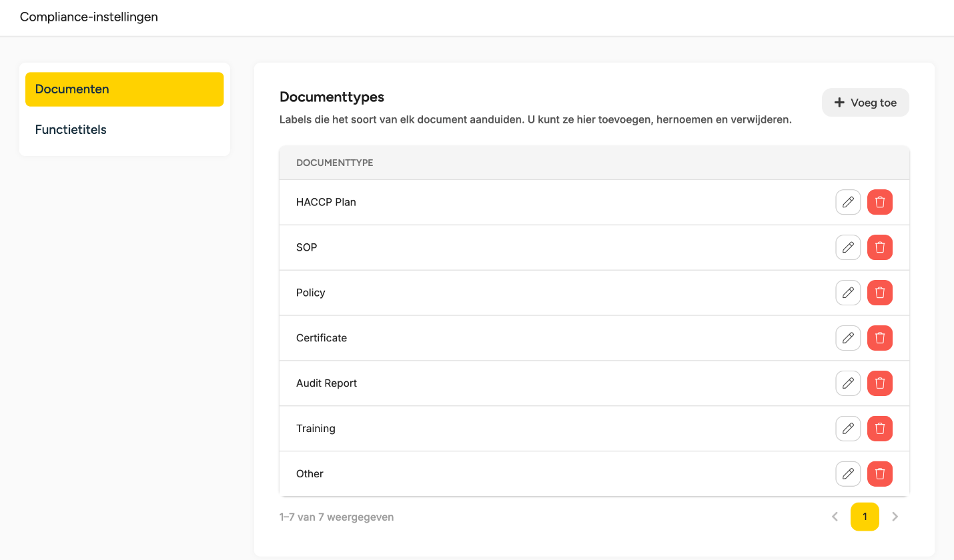Click the '1–7 van 7 weergegeven' text
This screenshot has width=954, height=560.
tap(337, 517)
